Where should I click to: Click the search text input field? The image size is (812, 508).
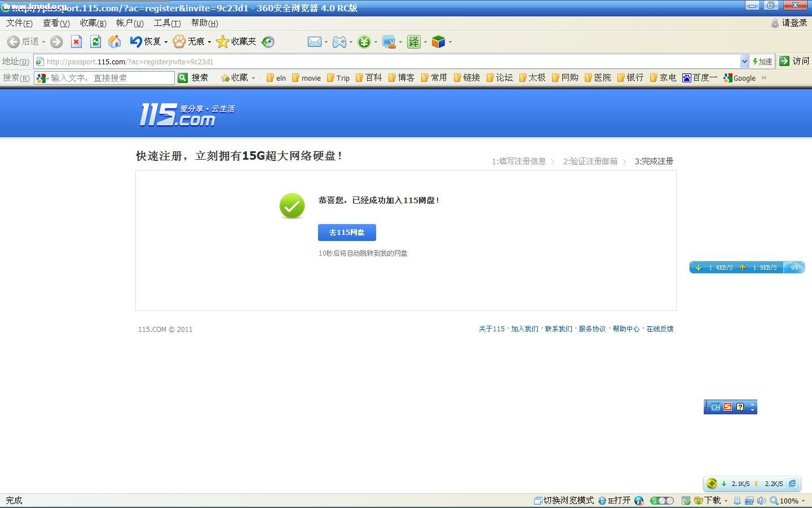(x=111, y=78)
